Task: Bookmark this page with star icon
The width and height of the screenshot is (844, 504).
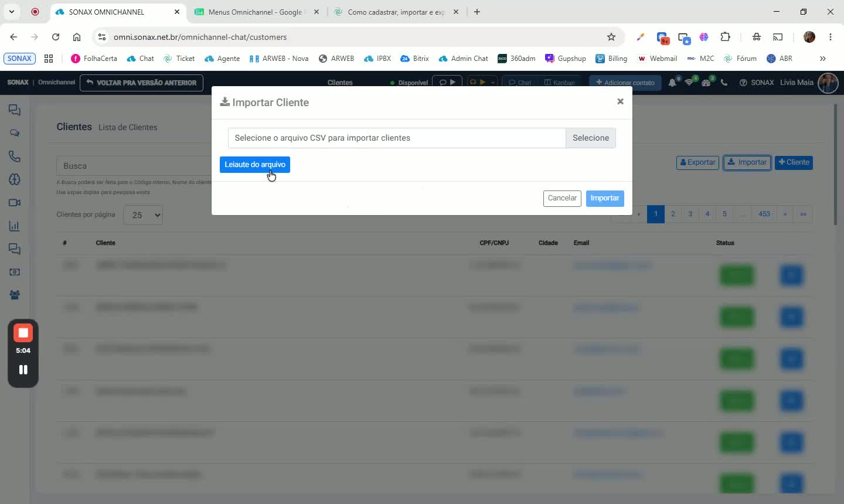Action: (x=611, y=37)
